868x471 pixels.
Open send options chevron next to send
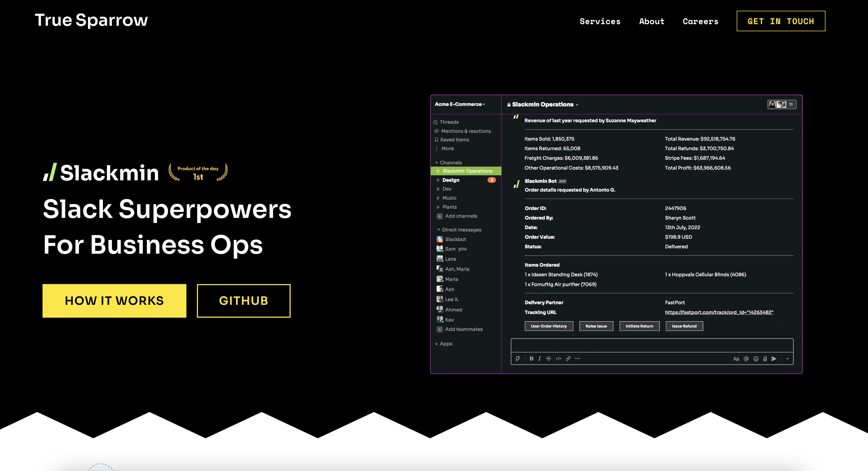[787, 359]
